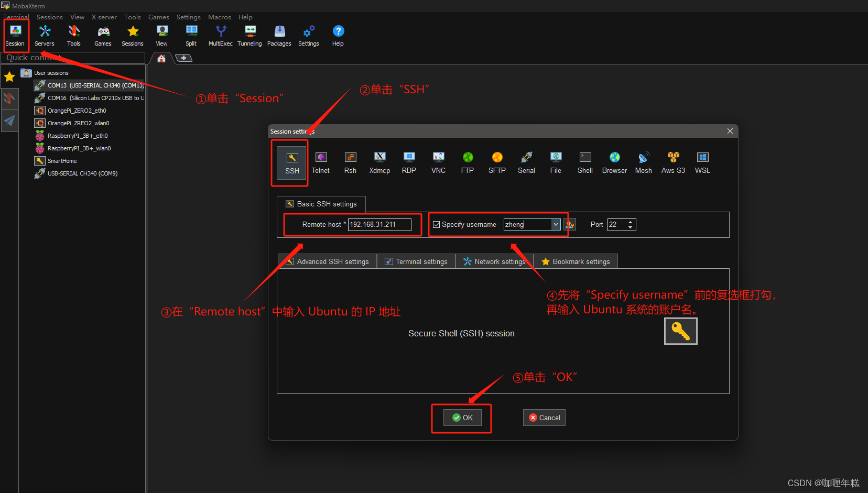Uncheck the Specify username checkbox

point(437,224)
